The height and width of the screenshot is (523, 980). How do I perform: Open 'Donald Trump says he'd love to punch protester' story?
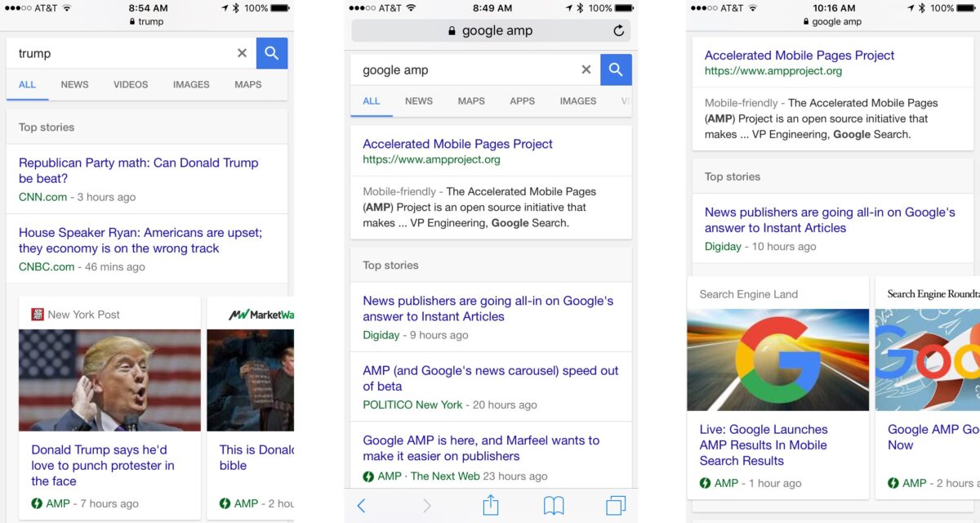(103, 465)
